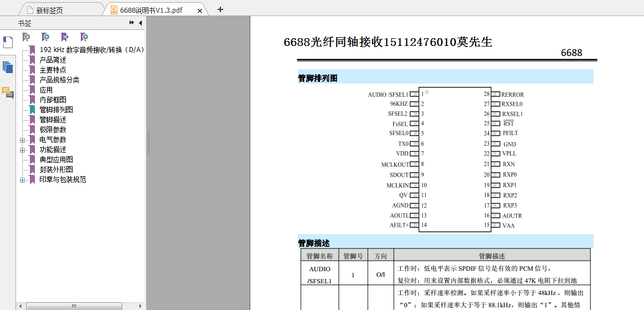Jump to the 极限参数 bookmark
This screenshot has height=310, width=644.
53,130
